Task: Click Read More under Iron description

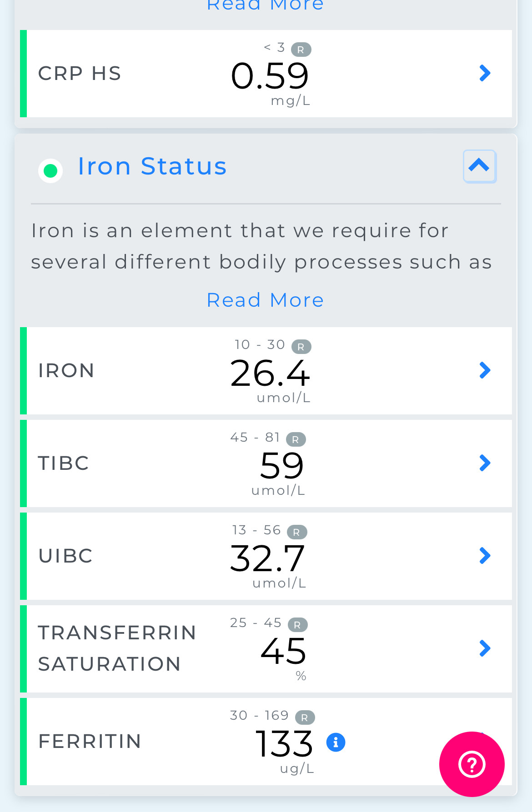Action: [x=265, y=300]
